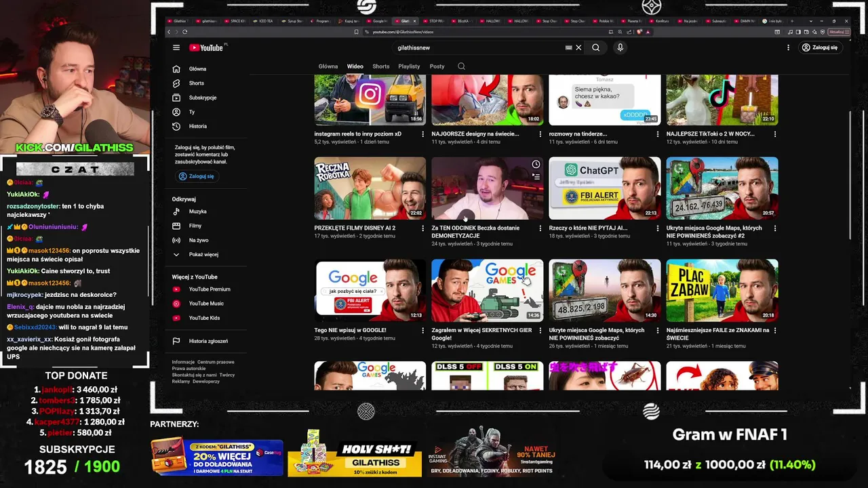Screen dimensions: 868x488
Task: Click Zaloguj się button in top right
Action: [x=820, y=47]
